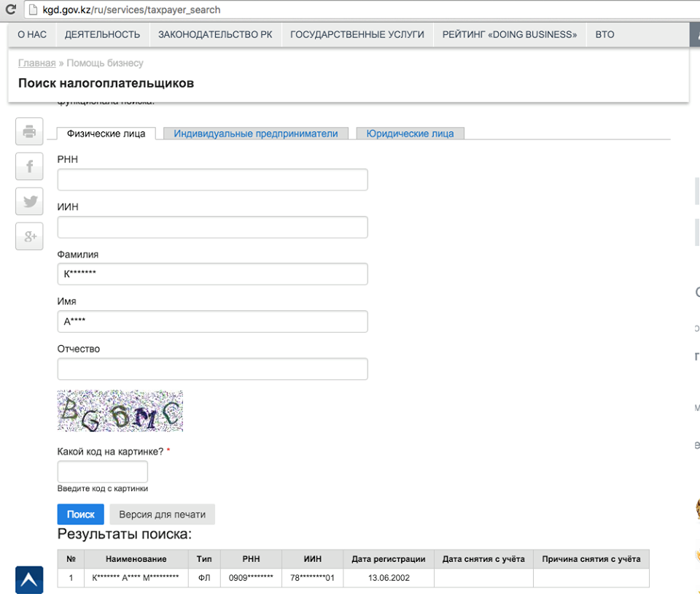Click «Версия для печати» button
Viewport: 700px width, 594px height.
point(162,514)
